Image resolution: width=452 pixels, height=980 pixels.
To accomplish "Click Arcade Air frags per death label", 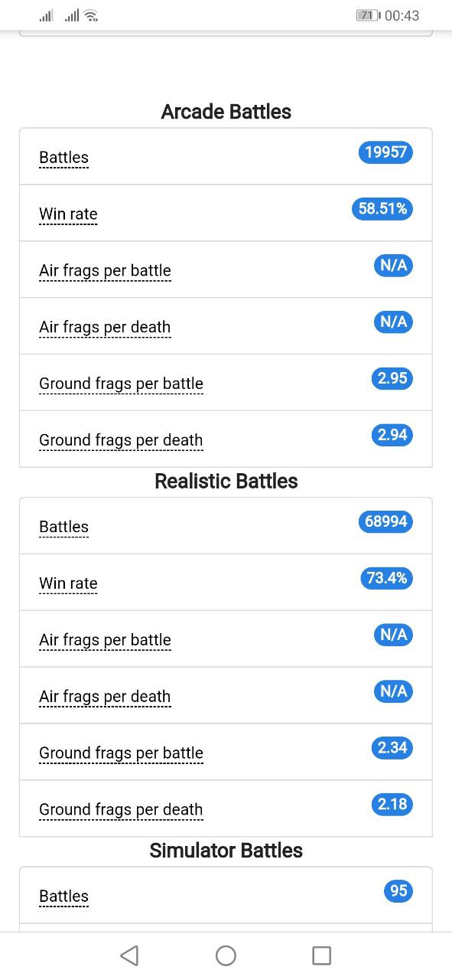I will click(105, 327).
